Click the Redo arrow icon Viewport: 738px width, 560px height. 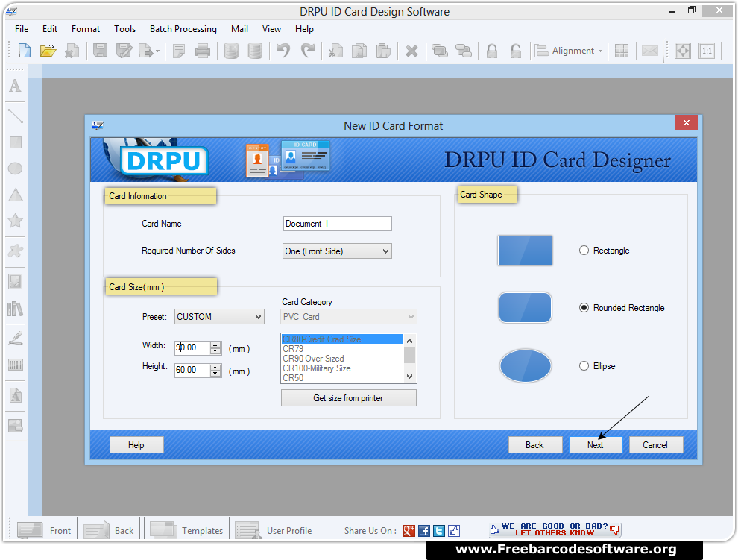308,51
